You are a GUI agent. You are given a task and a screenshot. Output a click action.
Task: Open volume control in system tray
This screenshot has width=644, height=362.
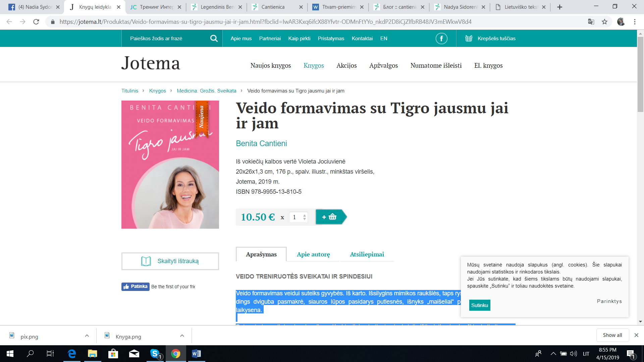click(x=574, y=354)
